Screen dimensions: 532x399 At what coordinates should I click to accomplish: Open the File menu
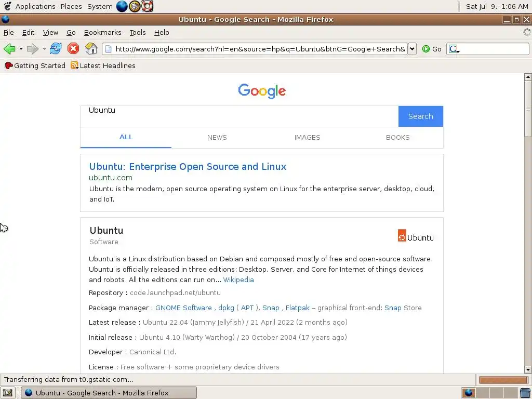coord(8,33)
